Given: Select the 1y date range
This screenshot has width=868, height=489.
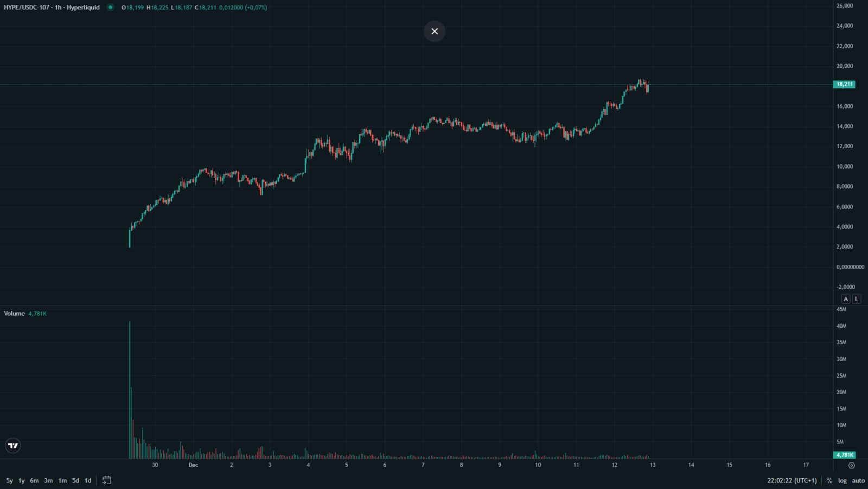Looking at the screenshot, I should click(x=22, y=480).
